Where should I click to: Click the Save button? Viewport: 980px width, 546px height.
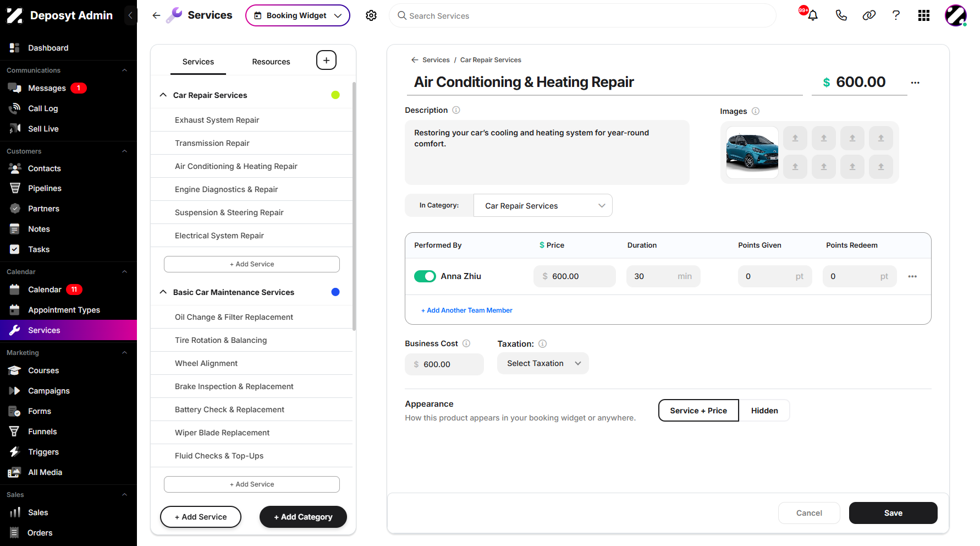pos(893,513)
